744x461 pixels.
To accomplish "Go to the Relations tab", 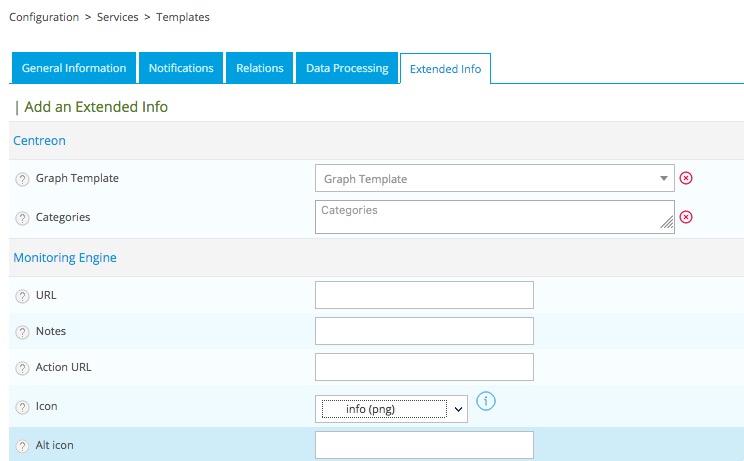I will pyautogui.click(x=260, y=68).
